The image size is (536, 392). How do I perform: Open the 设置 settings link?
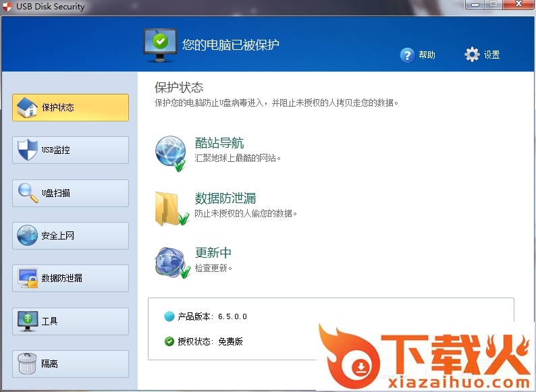click(492, 55)
